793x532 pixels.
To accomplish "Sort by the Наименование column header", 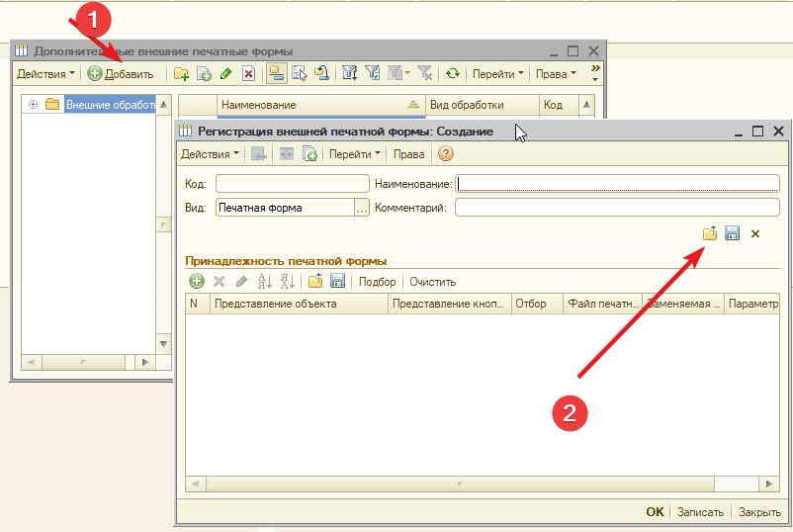I will click(x=321, y=105).
